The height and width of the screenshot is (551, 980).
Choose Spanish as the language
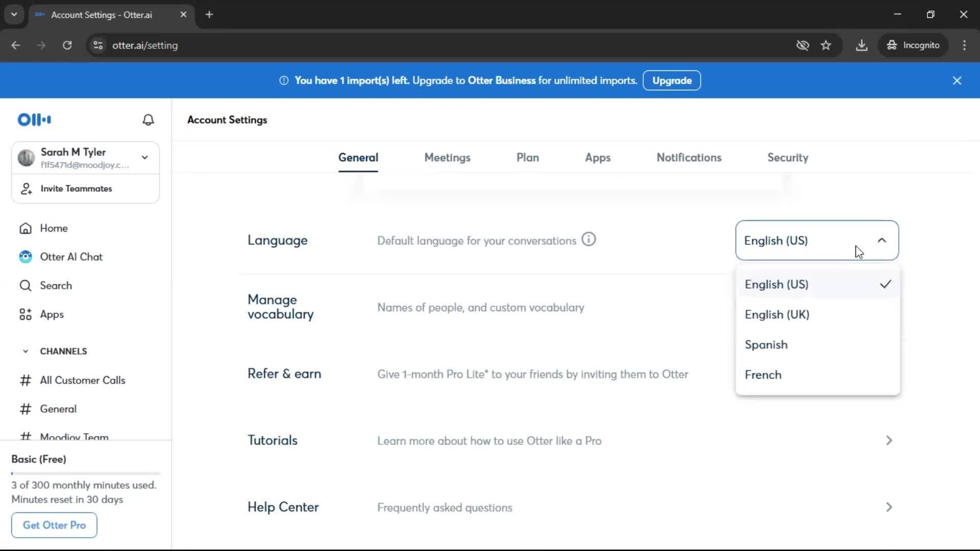tap(817, 344)
